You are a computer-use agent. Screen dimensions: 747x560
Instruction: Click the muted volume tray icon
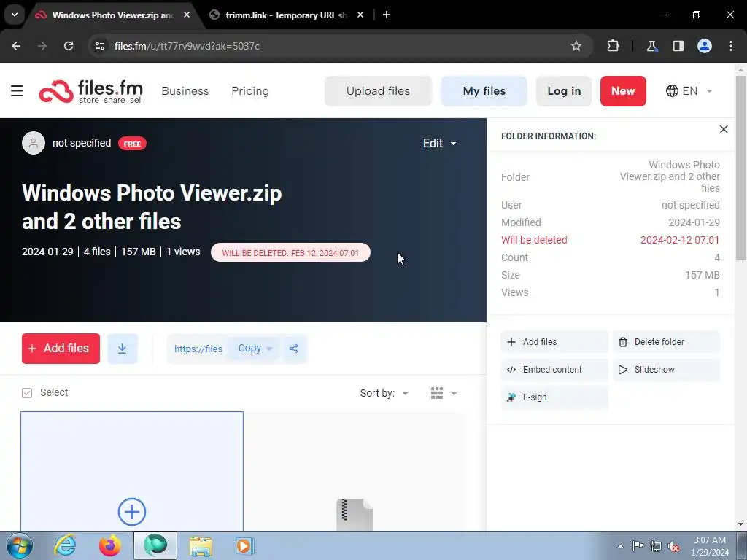pos(673,546)
